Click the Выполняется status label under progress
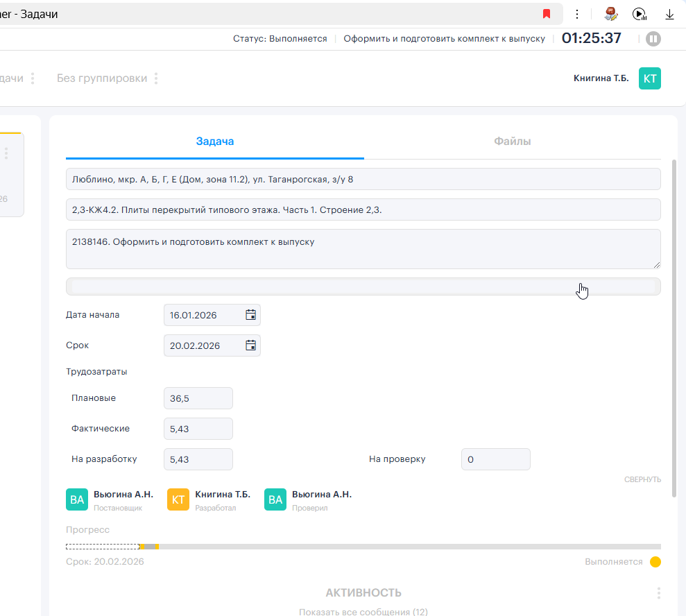 (x=614, y=562)
